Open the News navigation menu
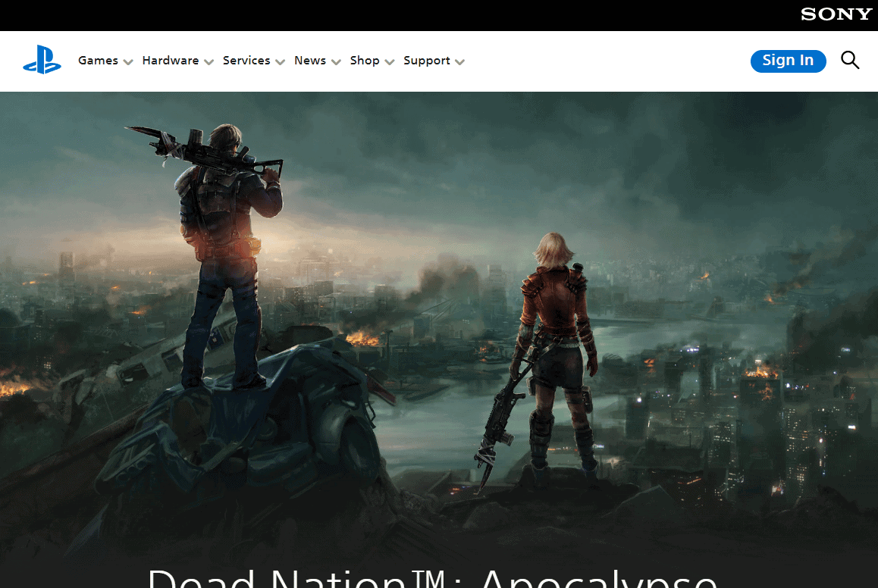The width and height of the screenshot is (878, 588). [x=309, y=61]
